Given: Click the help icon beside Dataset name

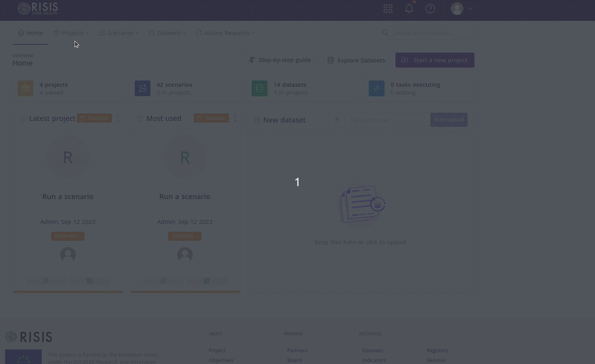Looking at the screenshot, I should pyautogui.click(x=336, y=119).
